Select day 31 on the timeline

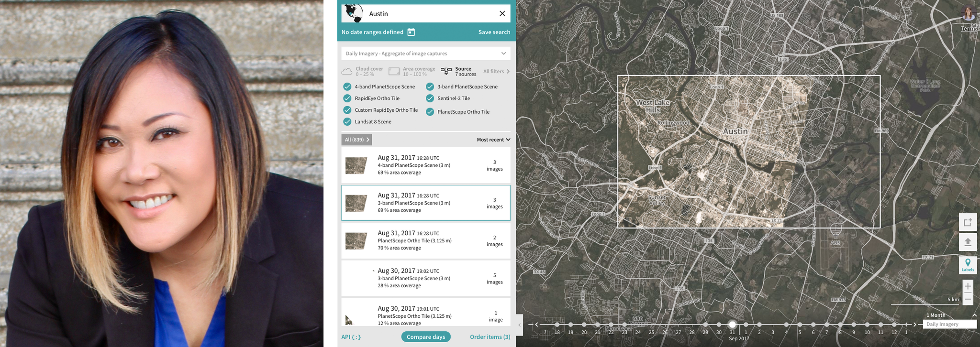pos(732,325)
